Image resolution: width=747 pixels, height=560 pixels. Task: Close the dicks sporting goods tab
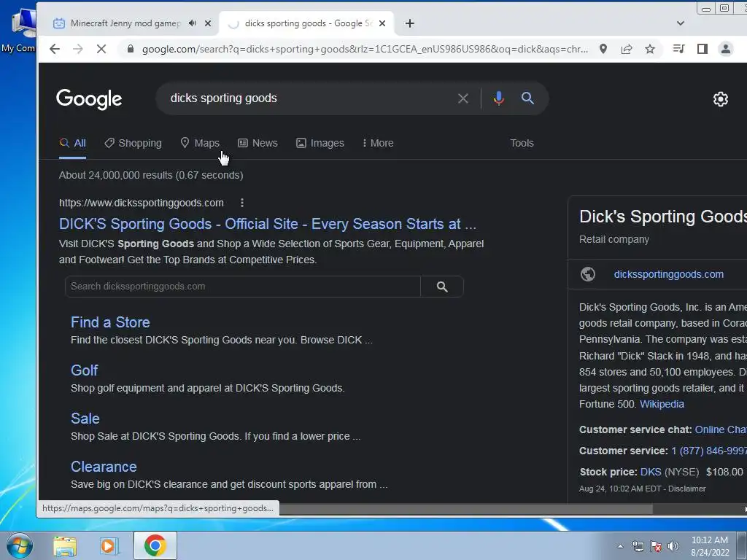(382, 23)
